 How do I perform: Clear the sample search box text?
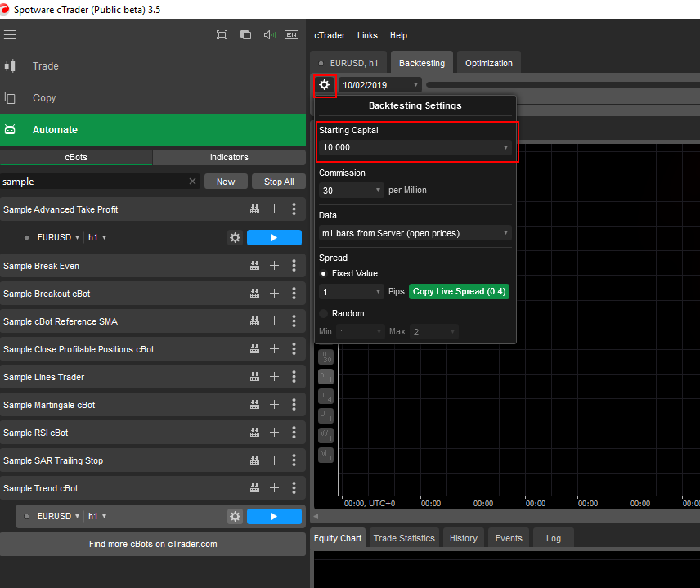pos(192,182)
